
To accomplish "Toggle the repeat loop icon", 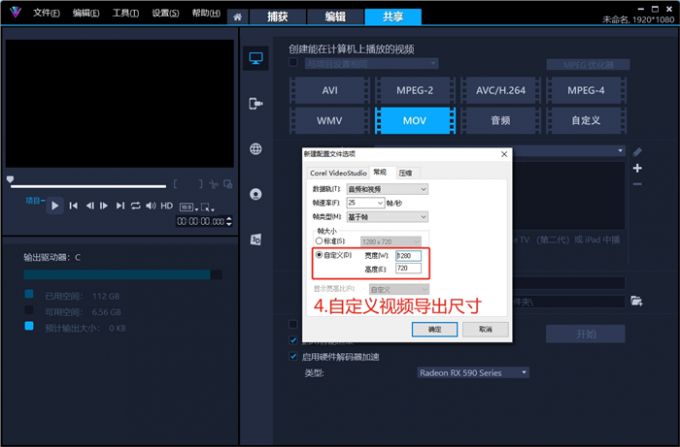I will pyautogui.click(x=136, y=206).
